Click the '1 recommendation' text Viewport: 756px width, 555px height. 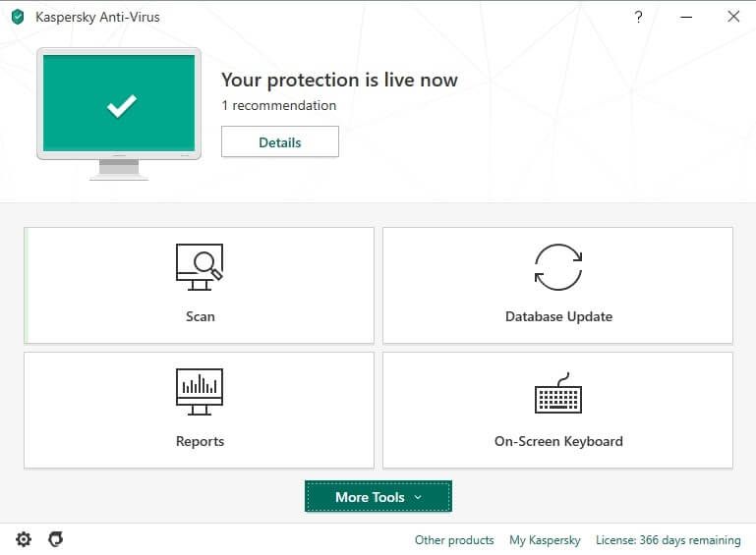(278, 105)
